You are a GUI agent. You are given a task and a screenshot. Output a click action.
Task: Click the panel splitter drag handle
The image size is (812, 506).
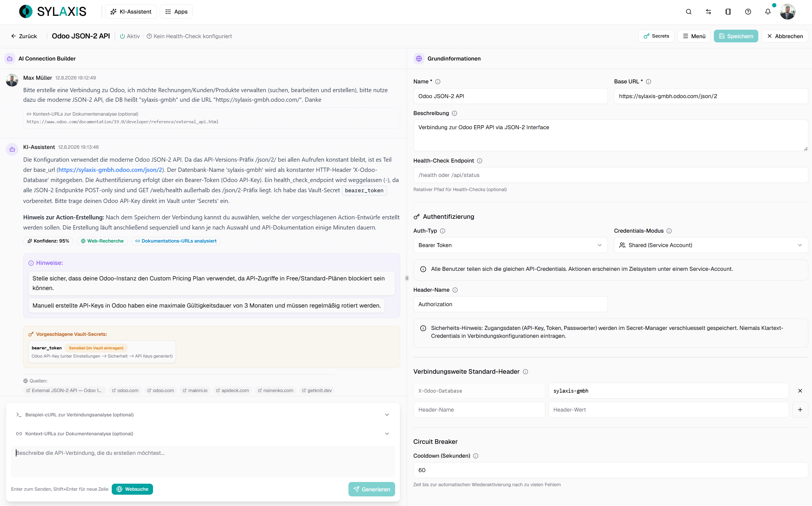pos(407,278)
